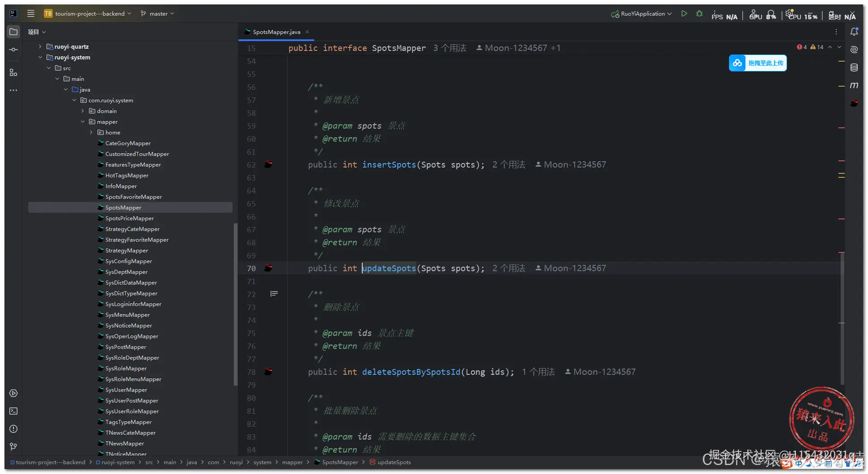Click the insertSpots method name in editor

(x=389, y=164)
